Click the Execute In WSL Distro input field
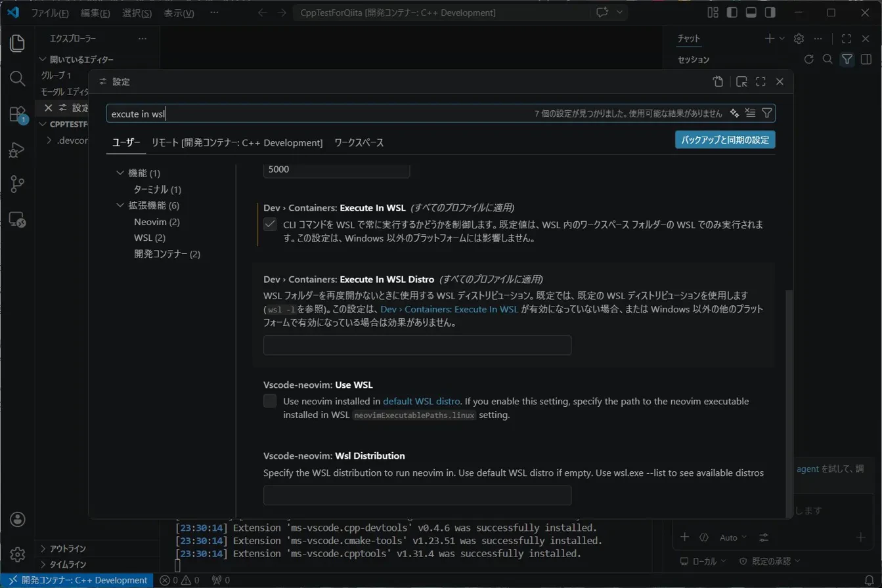This screenshot has height=588, width=882. point(417,345)
